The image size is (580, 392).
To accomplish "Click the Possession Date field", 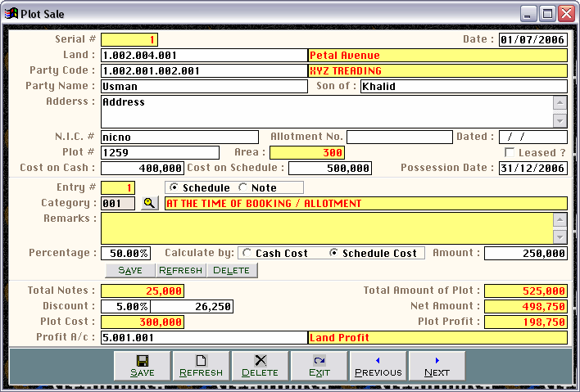I will (x=533, y=168).
